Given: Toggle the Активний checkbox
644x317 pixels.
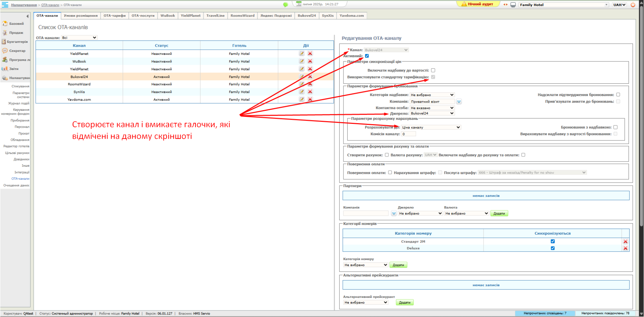Looking at the screenshot, I should point(367,56).
